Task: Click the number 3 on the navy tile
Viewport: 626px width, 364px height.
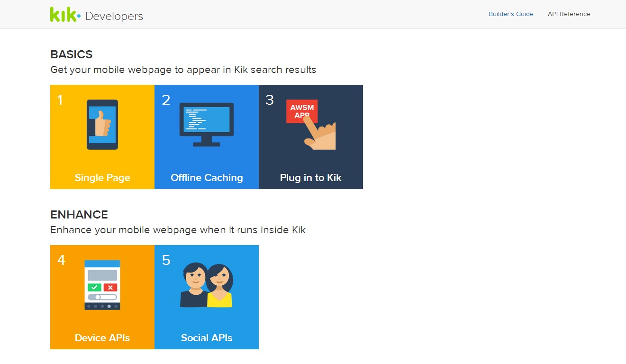Action: click(x=270, y=100)
